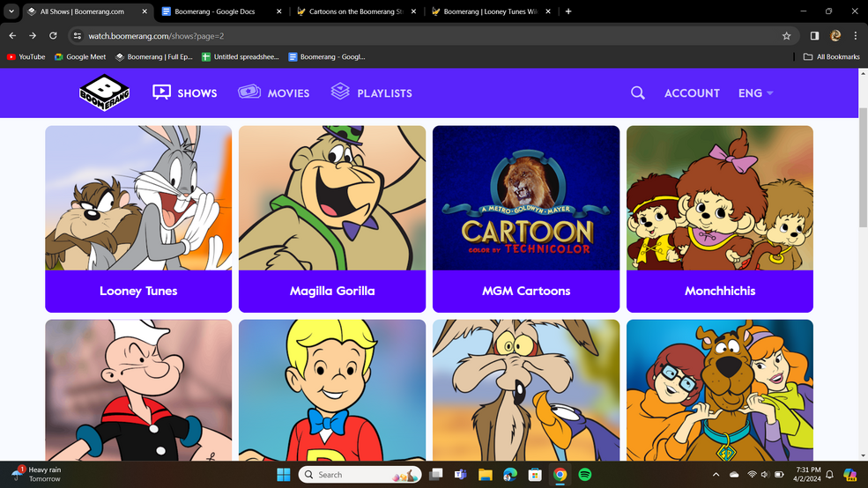868x488 pixels.
Task: Click the Looney Tunes title label
Action: coord(138,291)
